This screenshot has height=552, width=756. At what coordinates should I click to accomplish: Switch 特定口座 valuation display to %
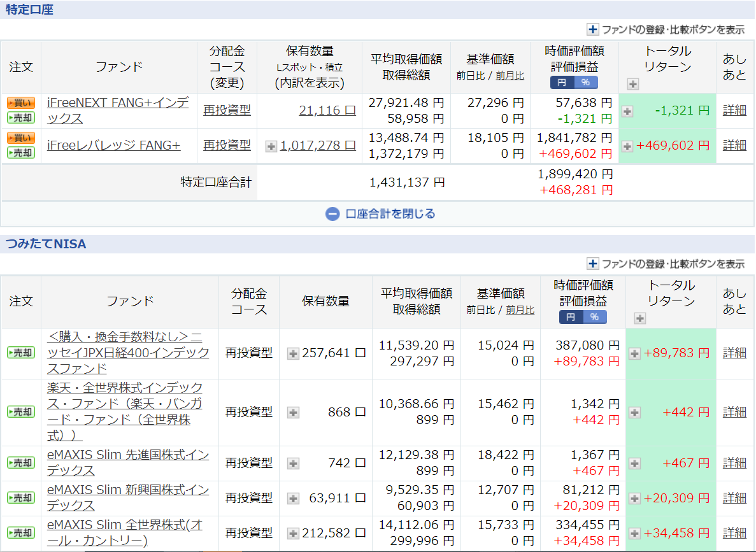(x=586, y=82)
